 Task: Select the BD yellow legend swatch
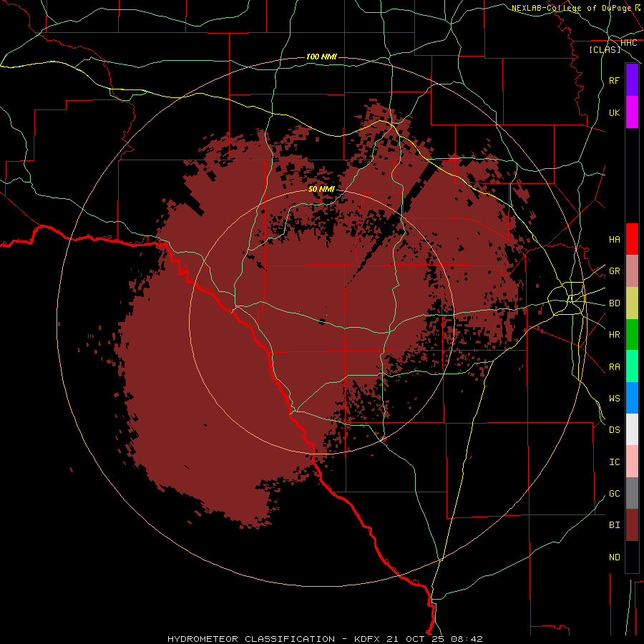(x=632, y=303)
